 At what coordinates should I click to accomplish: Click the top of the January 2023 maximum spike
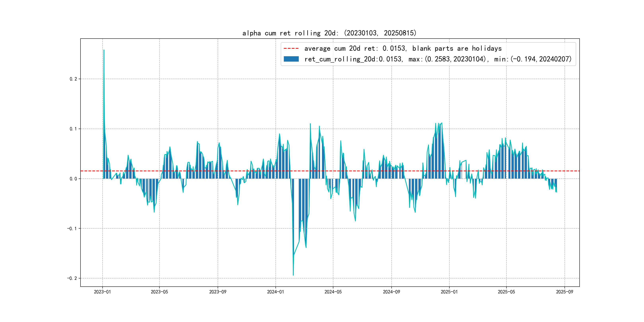pyautogui.click(x=104, y=50)
